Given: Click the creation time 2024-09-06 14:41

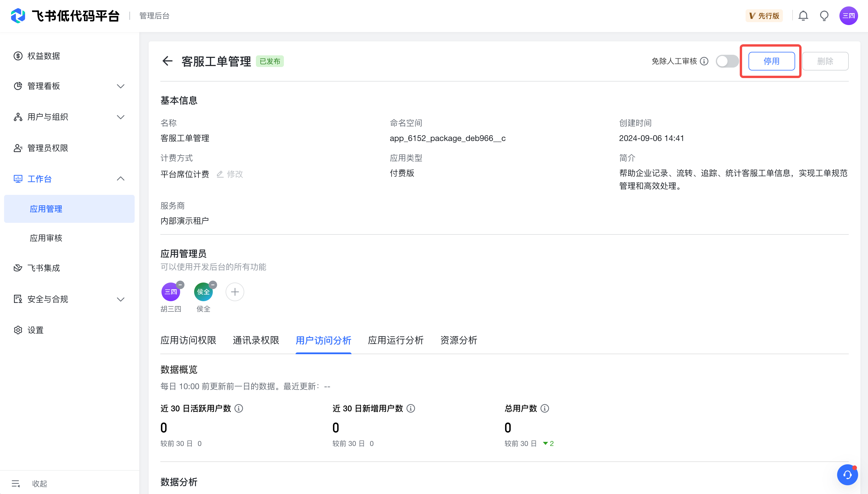Looking at the screenshot, I should (651, 138).
